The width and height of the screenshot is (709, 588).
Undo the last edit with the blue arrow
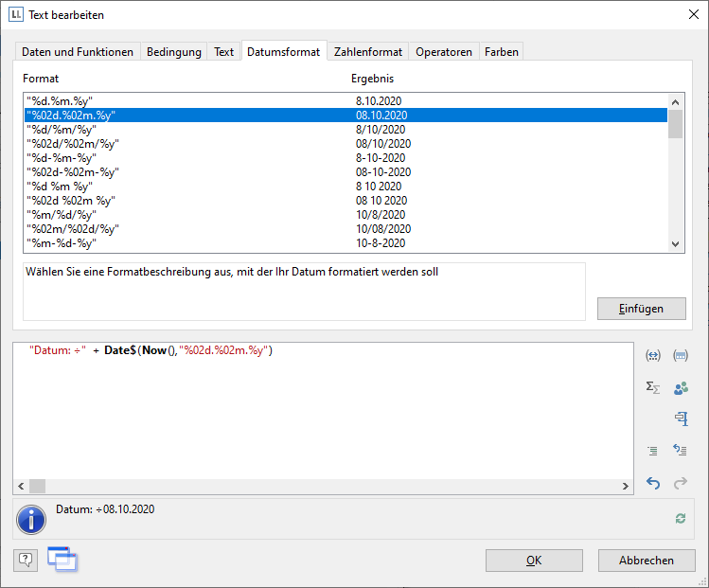652,483
